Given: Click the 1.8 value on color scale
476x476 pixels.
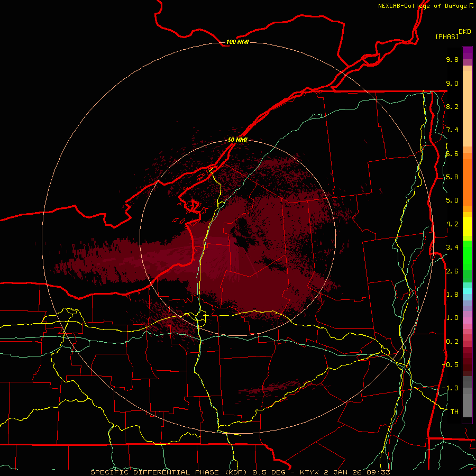Looking at the screenshot, I should 452,295.
